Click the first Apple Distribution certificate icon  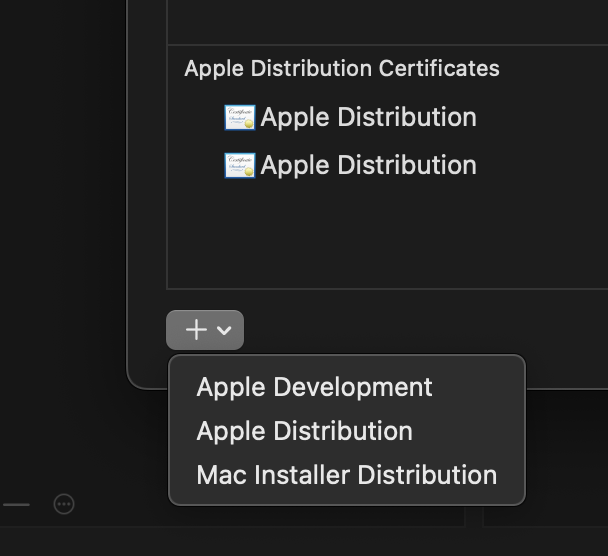[240, 117]
